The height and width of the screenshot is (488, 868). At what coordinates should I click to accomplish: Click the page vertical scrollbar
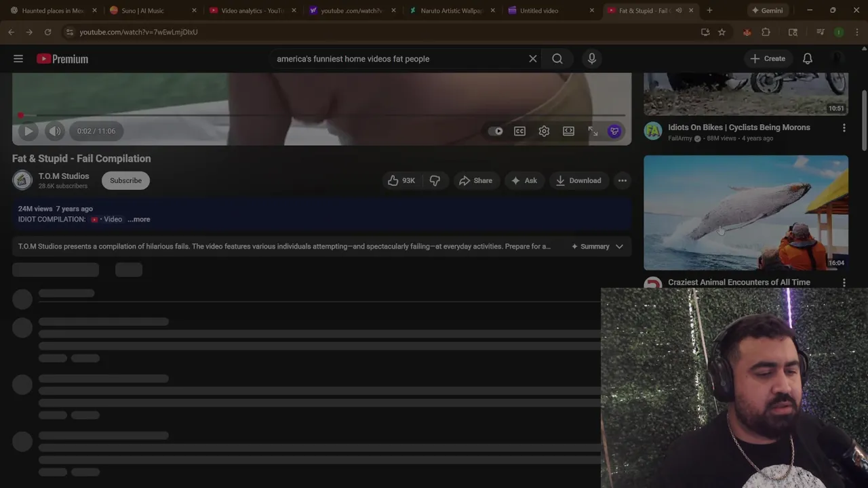[864, 120]
